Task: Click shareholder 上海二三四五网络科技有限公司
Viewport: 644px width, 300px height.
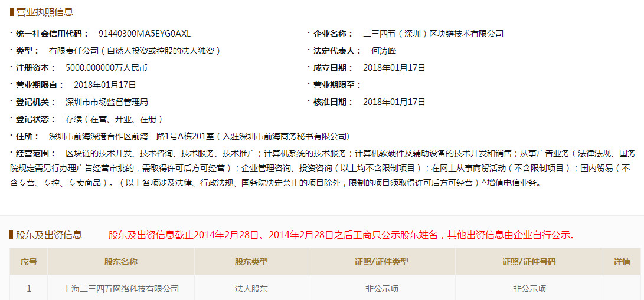Action: [x=121, y=289]
